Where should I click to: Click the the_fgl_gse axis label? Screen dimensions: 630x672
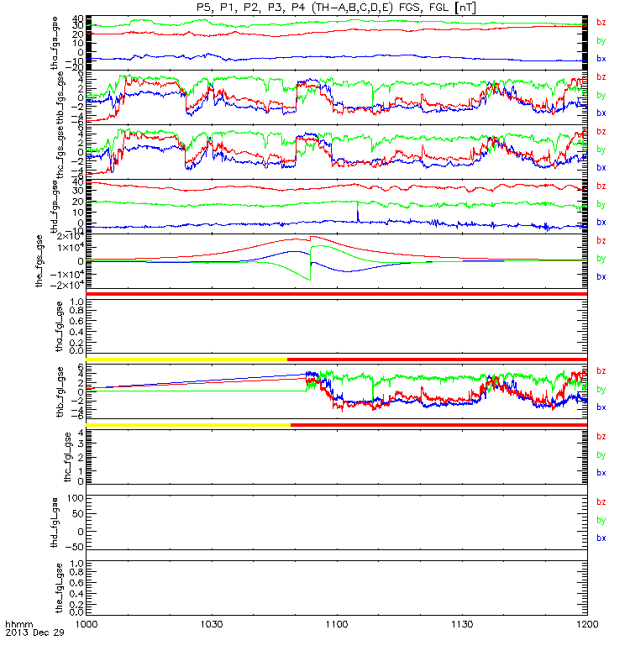[60, 588]
